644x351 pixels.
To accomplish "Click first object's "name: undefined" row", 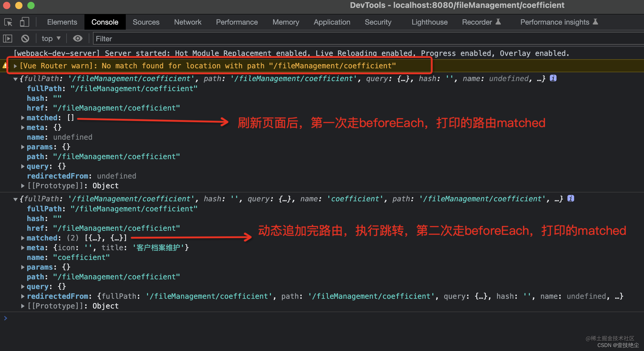I will (x=60, y=137).
